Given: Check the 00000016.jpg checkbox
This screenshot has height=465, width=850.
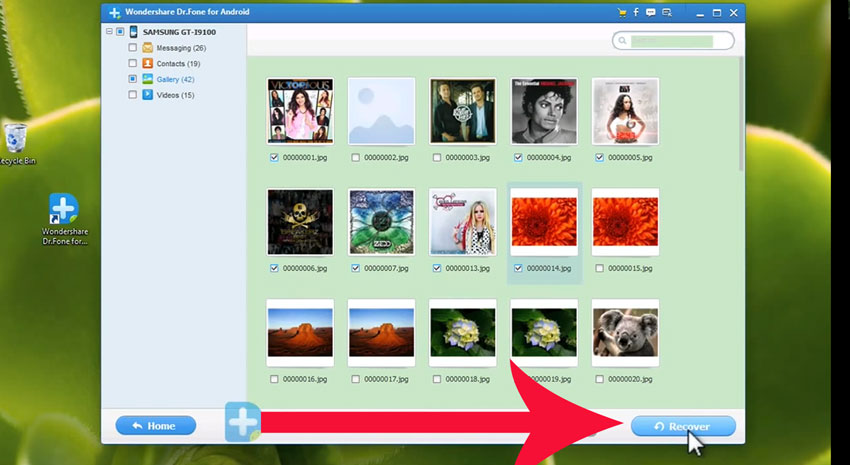Looking at the screenshot, I should click(x=274, y=379).
